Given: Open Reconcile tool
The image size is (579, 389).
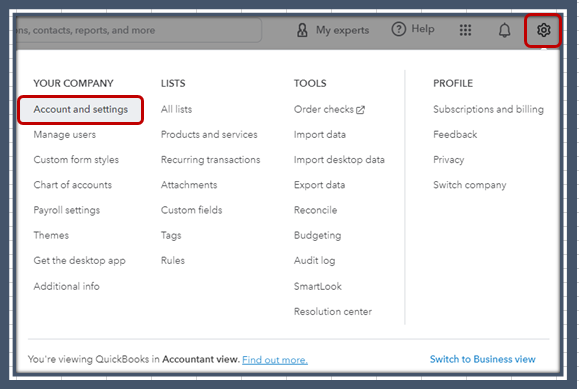Looking at the screenshot, I should click(x=315, y=210).
